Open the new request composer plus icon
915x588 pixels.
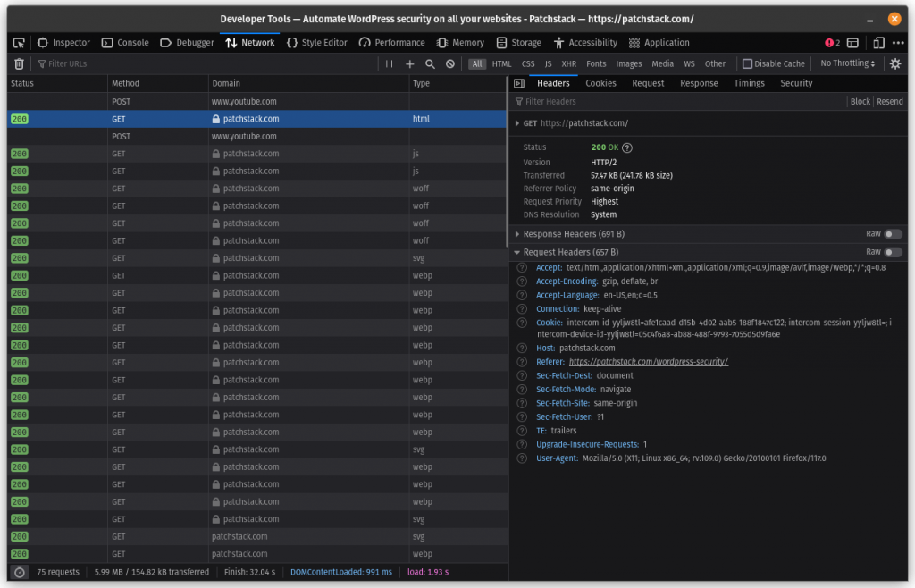pos(409,63)
